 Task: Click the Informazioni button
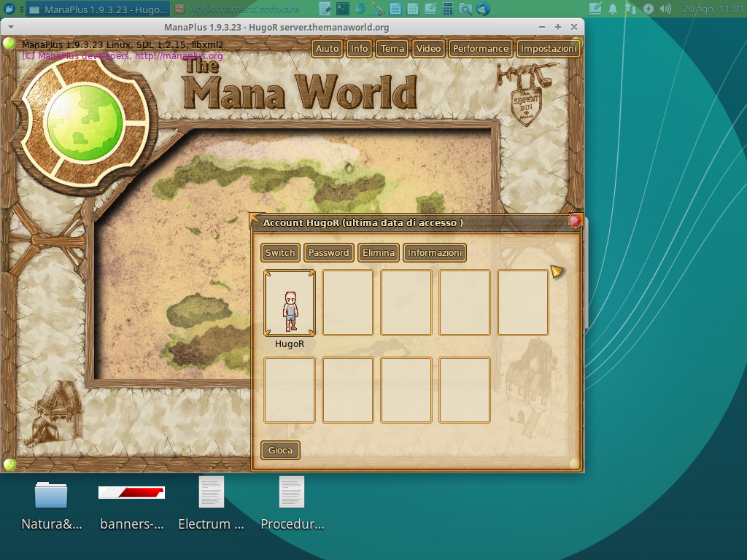[x=435, y=253]
